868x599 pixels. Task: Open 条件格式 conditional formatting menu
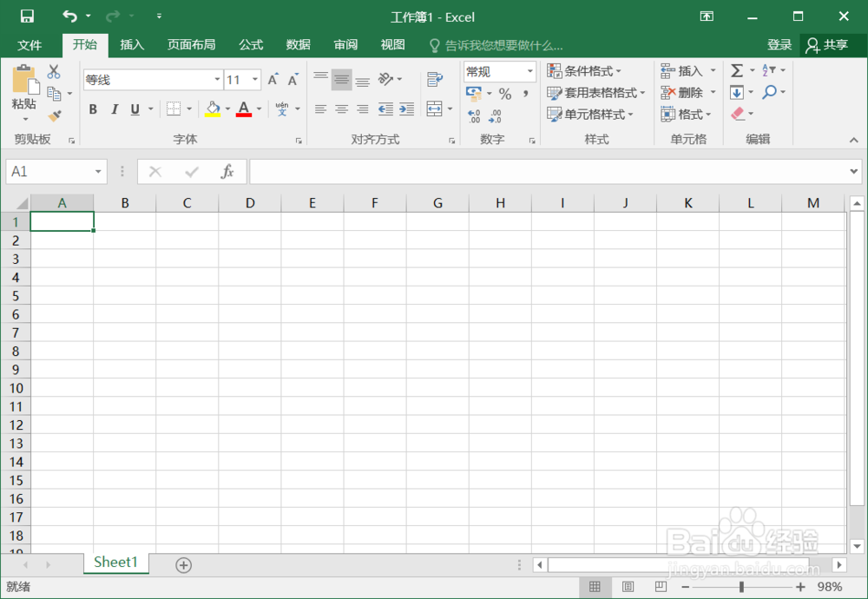point(584,71)
